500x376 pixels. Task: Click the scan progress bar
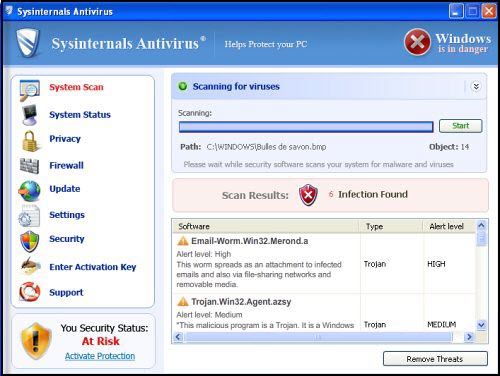(x=306, y=127)
